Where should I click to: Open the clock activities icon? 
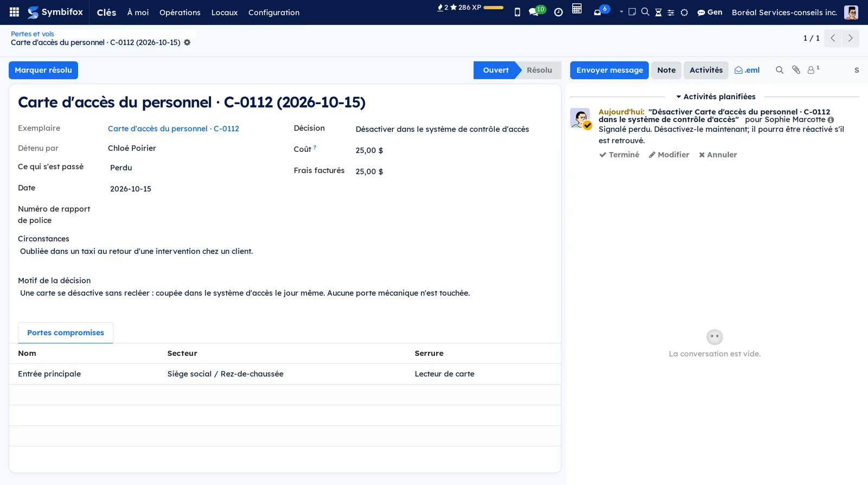[558, 12]
